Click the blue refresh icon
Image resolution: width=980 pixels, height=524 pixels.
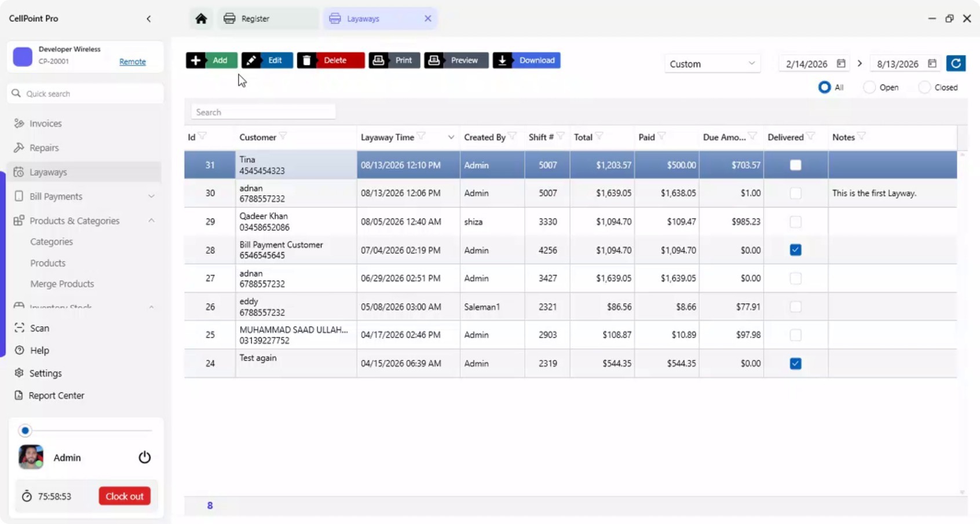point(956,63)
